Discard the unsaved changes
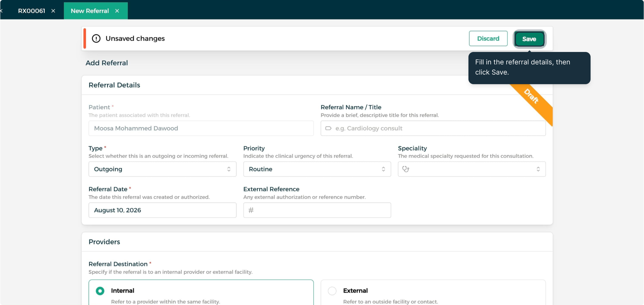This screenshot has height=305, width=644. (488, 38)
